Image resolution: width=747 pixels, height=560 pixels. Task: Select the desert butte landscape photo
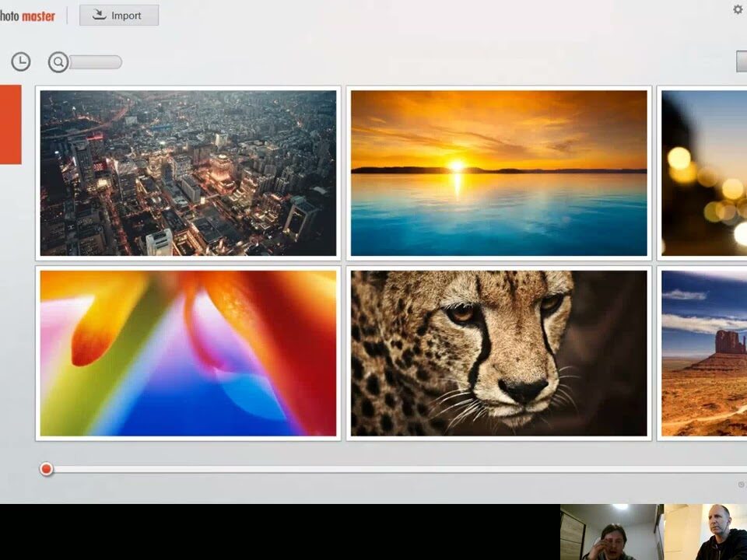click(703, 353)
